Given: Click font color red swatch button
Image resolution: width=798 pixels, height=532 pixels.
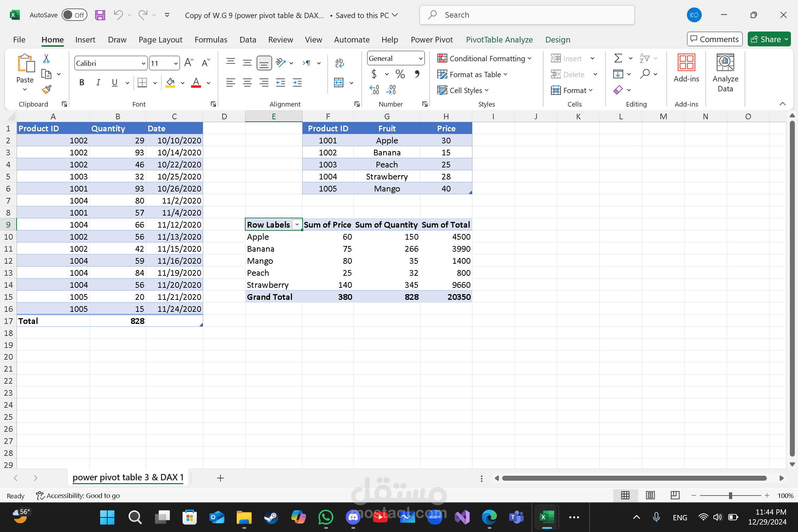Looking at the screenshot, I should click(x=196, y=82).
